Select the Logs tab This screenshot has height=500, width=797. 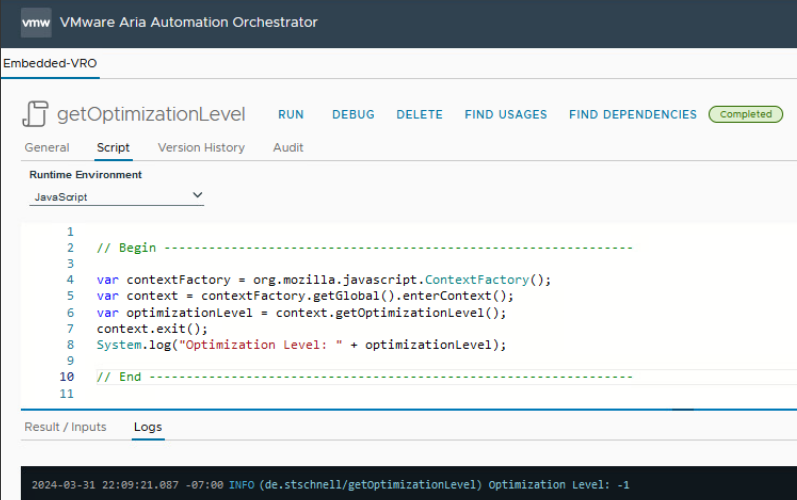click(x=148, y=427)
